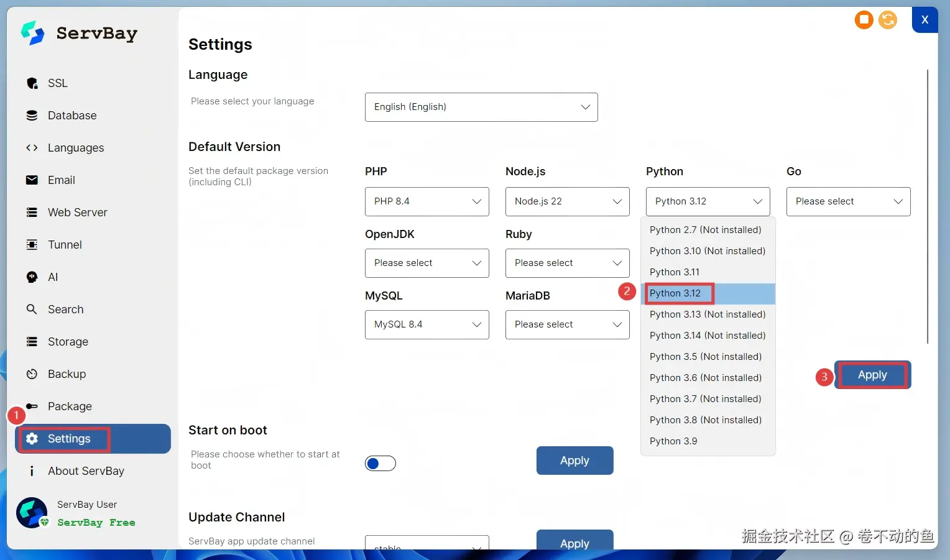Open the Ruby version dropdown
950x560 pixels.
tap(568, 263)
